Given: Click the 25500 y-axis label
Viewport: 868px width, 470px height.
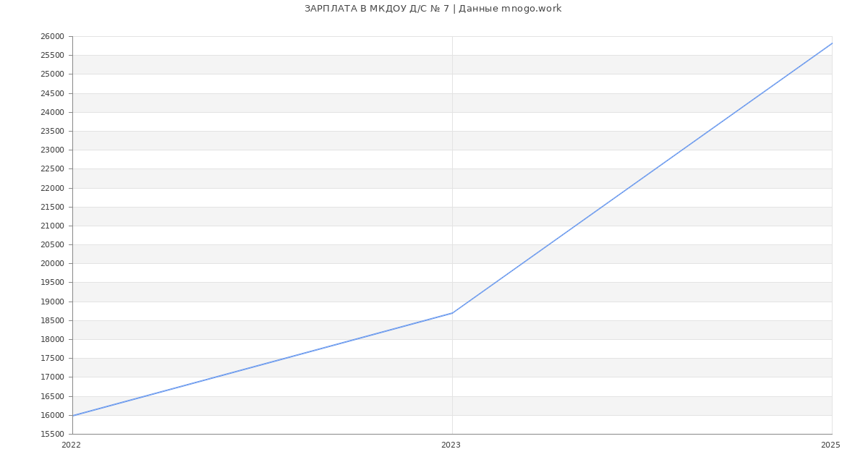Looking at the screenshot, I should click(53, 56).
